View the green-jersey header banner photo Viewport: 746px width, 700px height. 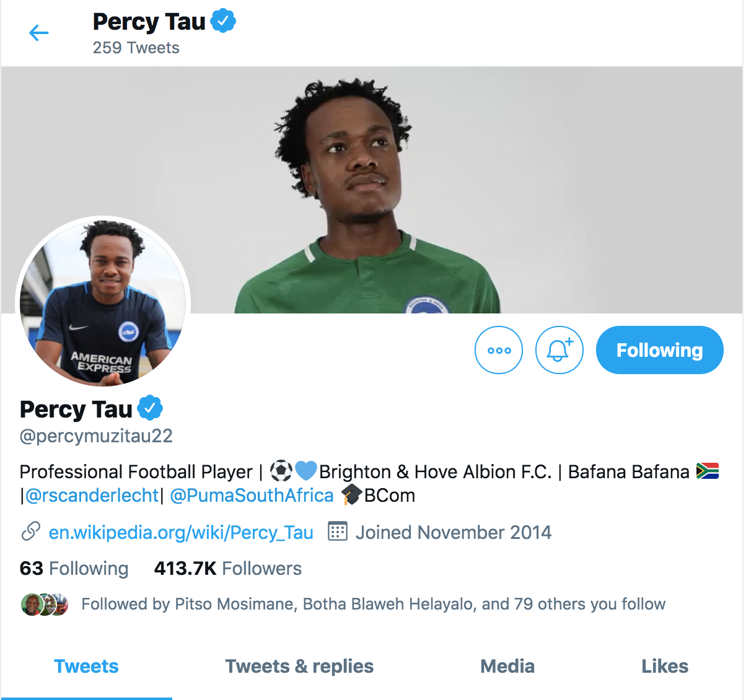(372, 190)
